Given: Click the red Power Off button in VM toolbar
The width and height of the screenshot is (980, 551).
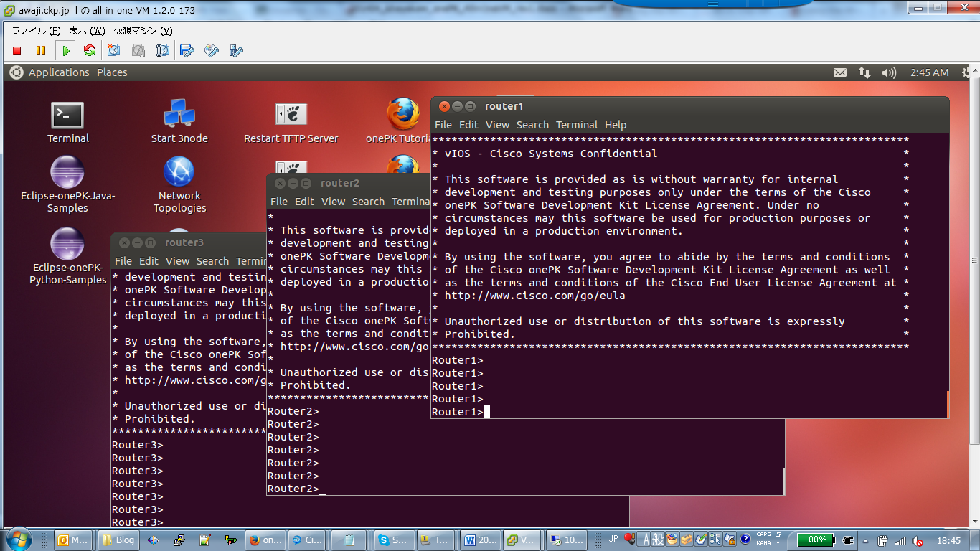Looking at the screenshot, I should (x=17, y=50).
